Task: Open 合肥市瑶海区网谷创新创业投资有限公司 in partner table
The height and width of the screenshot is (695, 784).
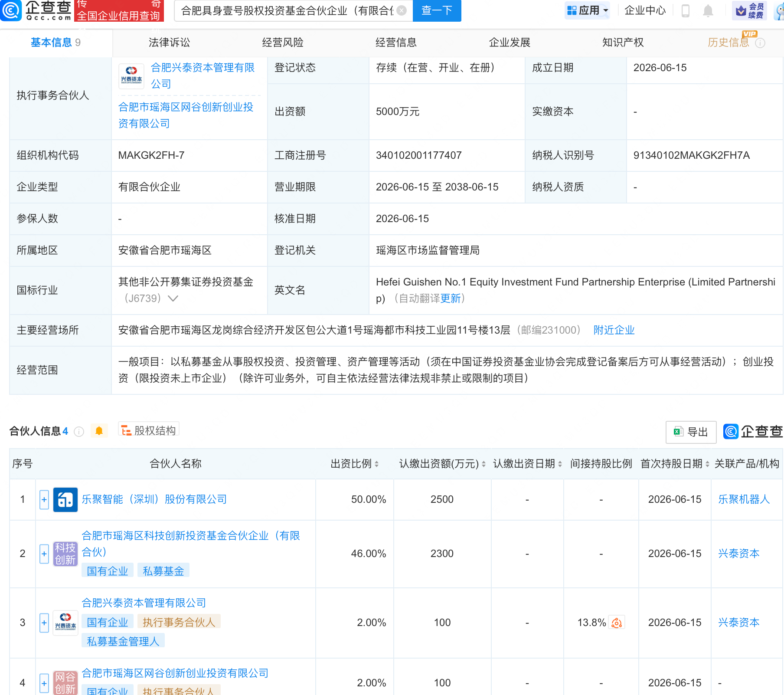Action: (175, 673)
